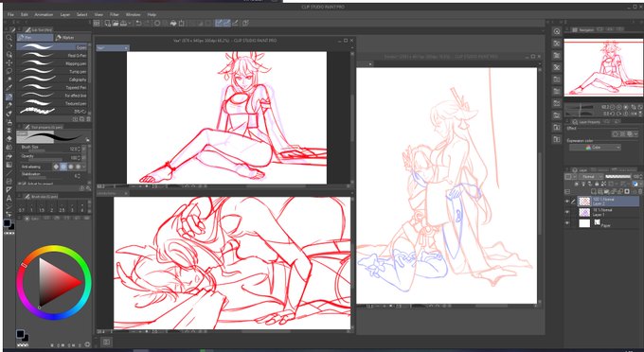Click the Open file folder icon
This screenshot has height=352, width=644.
(x=116, y=24)
